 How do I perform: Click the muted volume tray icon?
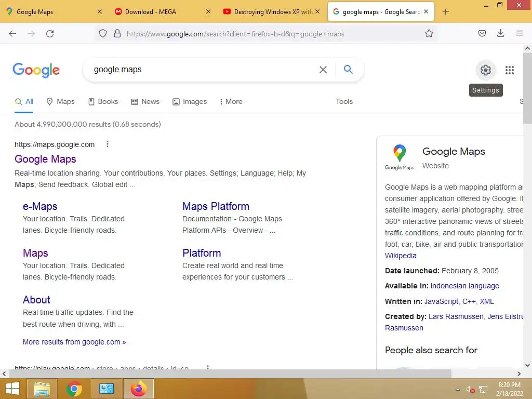470,390
